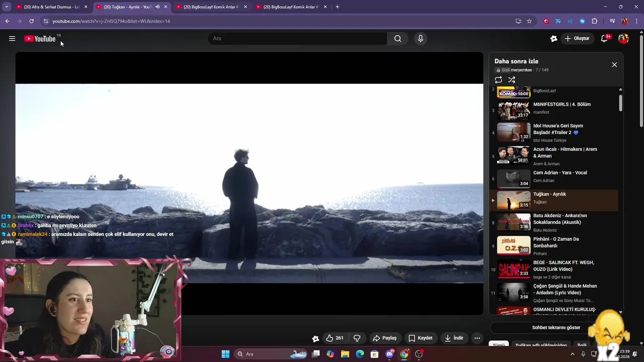Expand the tab search dropdown arrow

tap(7, 7)
